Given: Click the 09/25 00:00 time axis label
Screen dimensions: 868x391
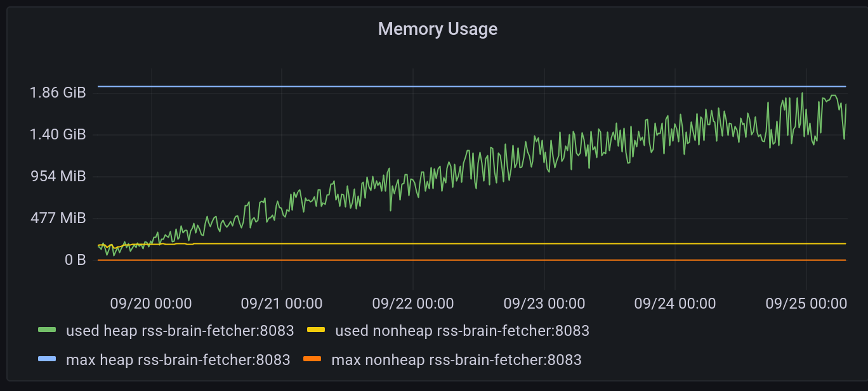Looking at the screenshot, I should pyautogui.click(x=806, y=304).
